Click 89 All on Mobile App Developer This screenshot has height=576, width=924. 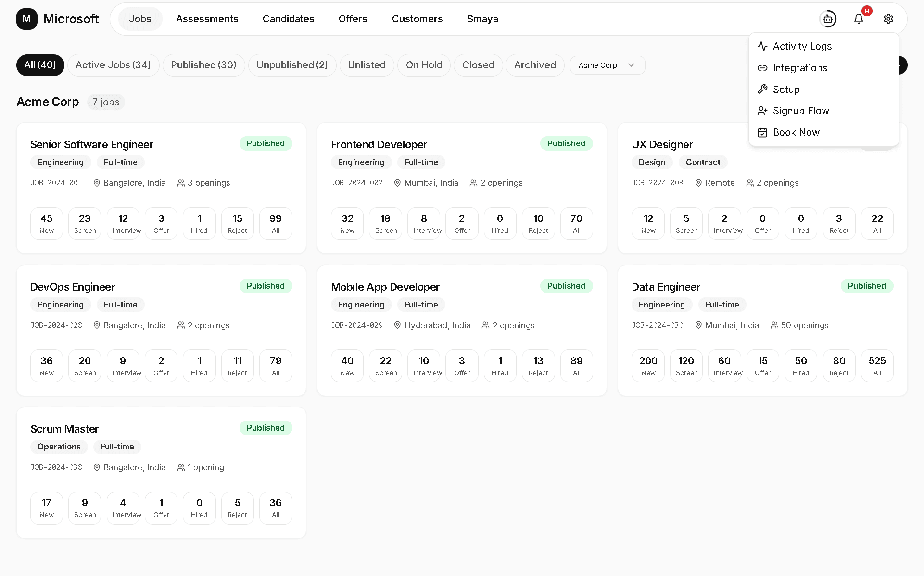pos(576,366)
